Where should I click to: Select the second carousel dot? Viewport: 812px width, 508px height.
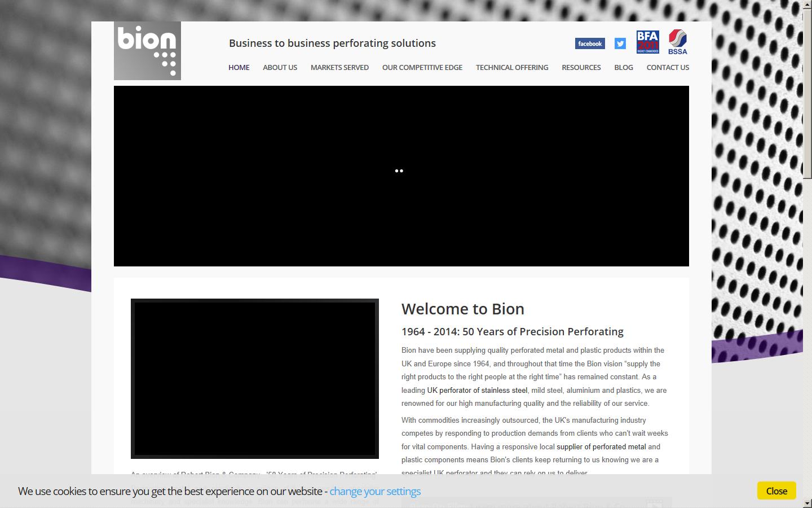pos(401,171)
